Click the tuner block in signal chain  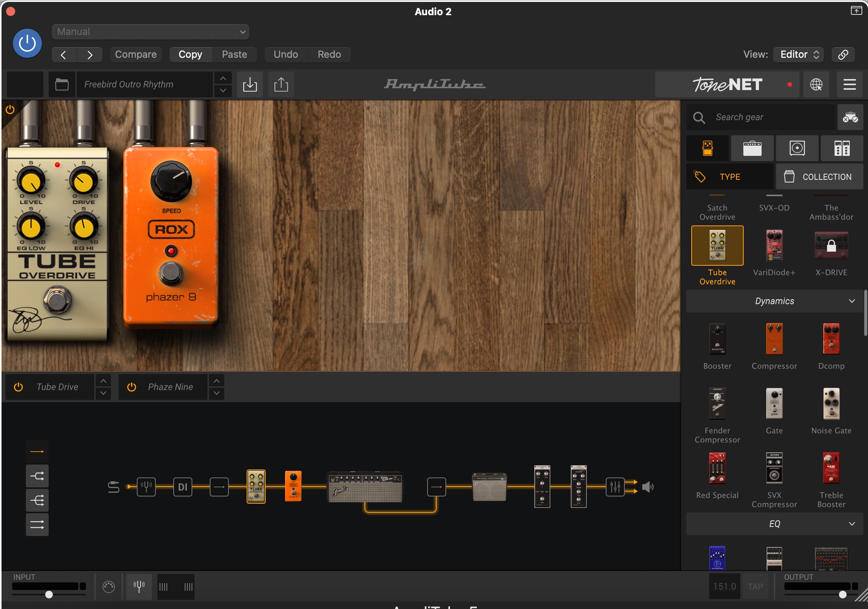click(x=146, y=487)
